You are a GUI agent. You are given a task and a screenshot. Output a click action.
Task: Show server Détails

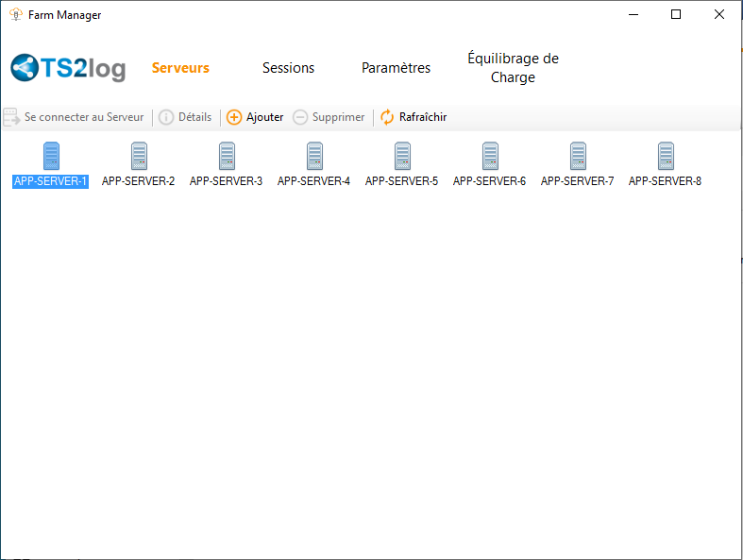point(185,117)
